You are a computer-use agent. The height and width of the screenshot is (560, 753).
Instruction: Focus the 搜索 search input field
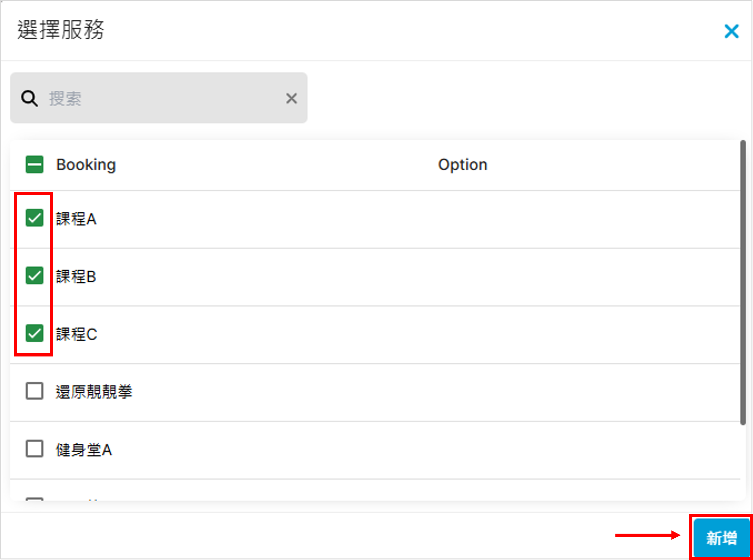(x=163, y=99)
